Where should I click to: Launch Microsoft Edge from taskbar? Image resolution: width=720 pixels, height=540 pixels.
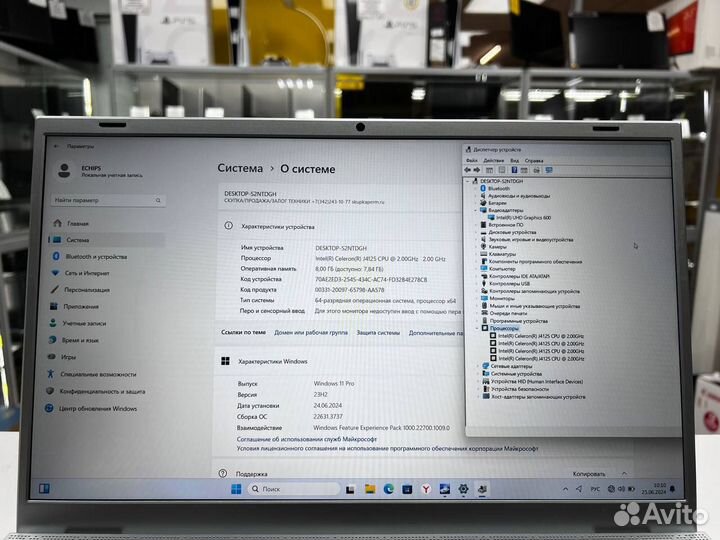pyautogui.click(x=388, y=489)
